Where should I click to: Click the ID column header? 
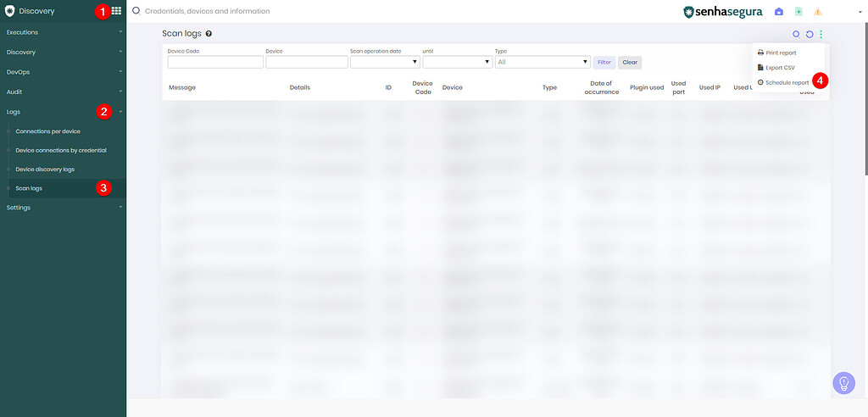pyautogui.click(x=388, y=87)
